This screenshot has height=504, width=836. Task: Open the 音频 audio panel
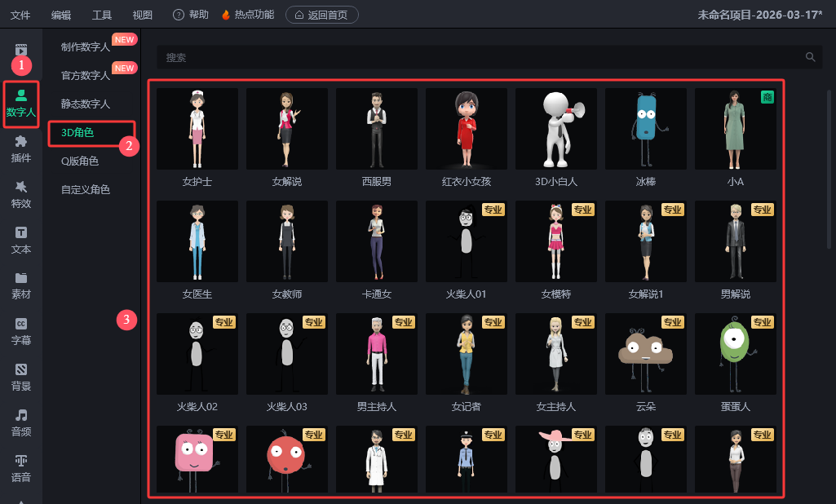21,422
